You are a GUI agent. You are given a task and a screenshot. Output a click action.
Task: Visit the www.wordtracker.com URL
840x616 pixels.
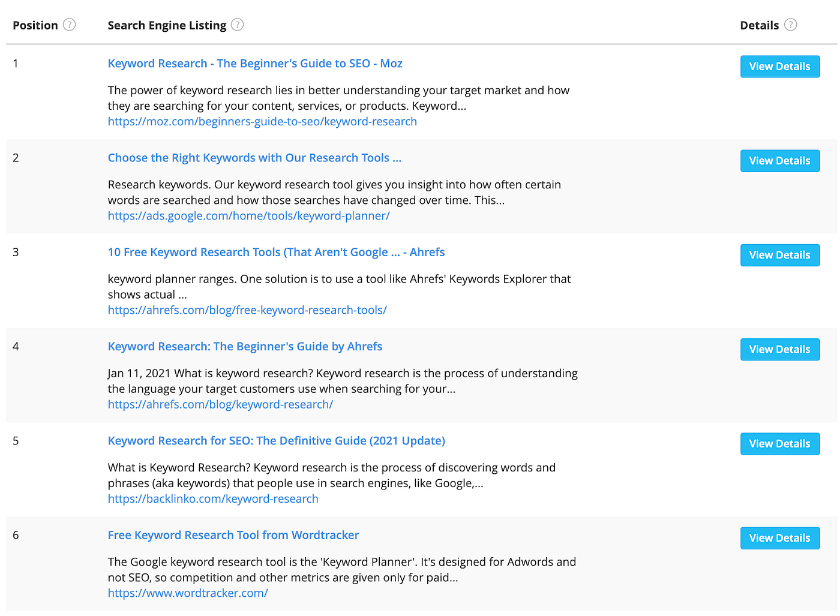[188, 593]
